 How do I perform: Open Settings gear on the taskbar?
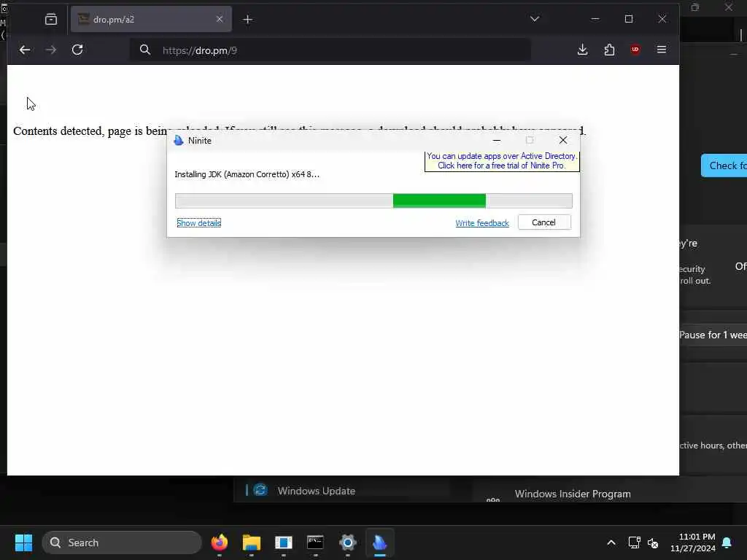point(348,542)
